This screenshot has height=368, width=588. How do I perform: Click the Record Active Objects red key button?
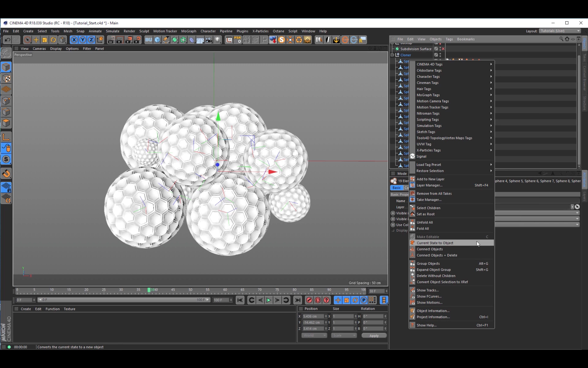309,300
